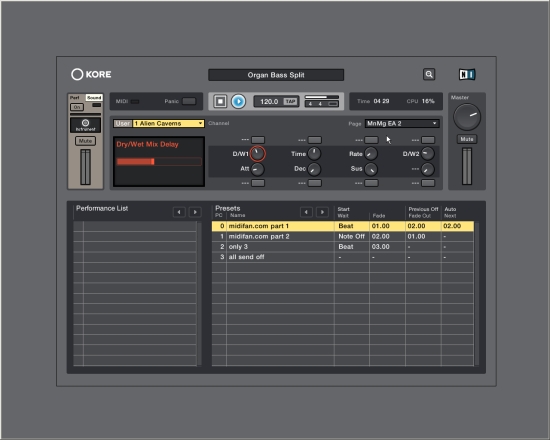Click the metronome volume slider above 4/4

(322, 97)
